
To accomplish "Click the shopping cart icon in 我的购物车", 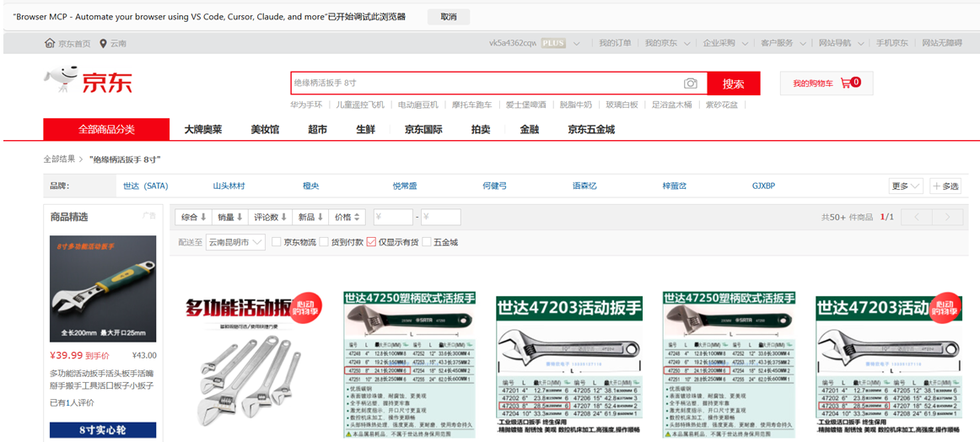I will (x=846, y=83).
